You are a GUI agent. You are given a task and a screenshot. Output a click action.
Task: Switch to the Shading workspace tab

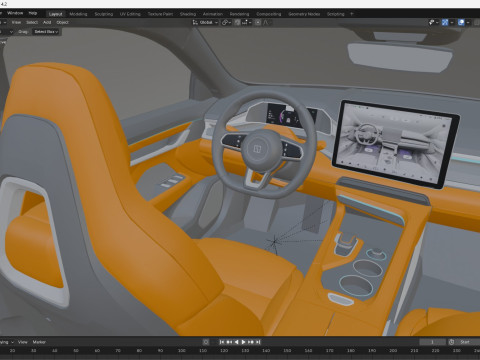[188, 14]
